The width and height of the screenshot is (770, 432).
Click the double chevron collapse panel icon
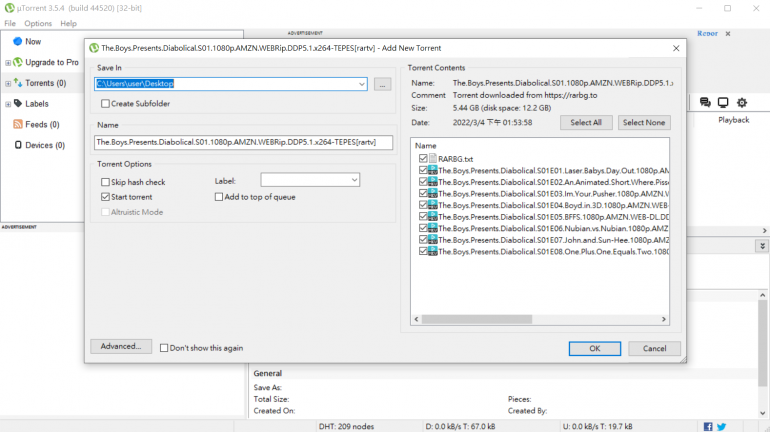pos(762,246)
